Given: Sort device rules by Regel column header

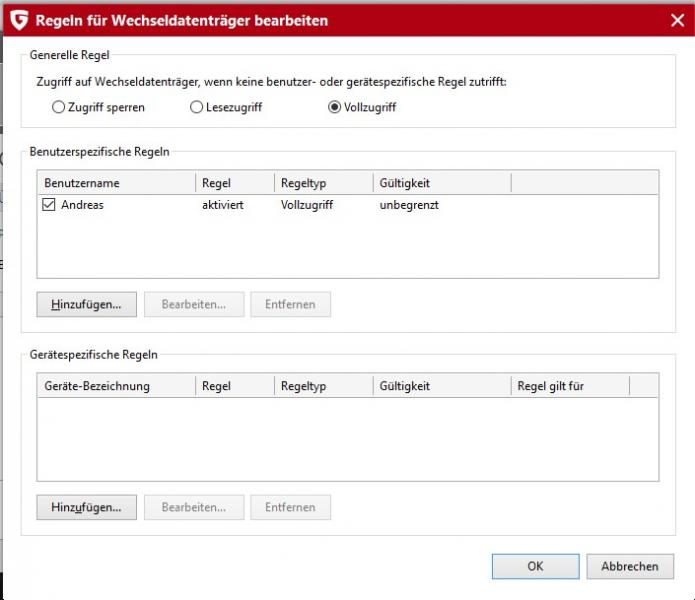Looking at the screenshot, I should pyautogui.click(x=235, y=386).
